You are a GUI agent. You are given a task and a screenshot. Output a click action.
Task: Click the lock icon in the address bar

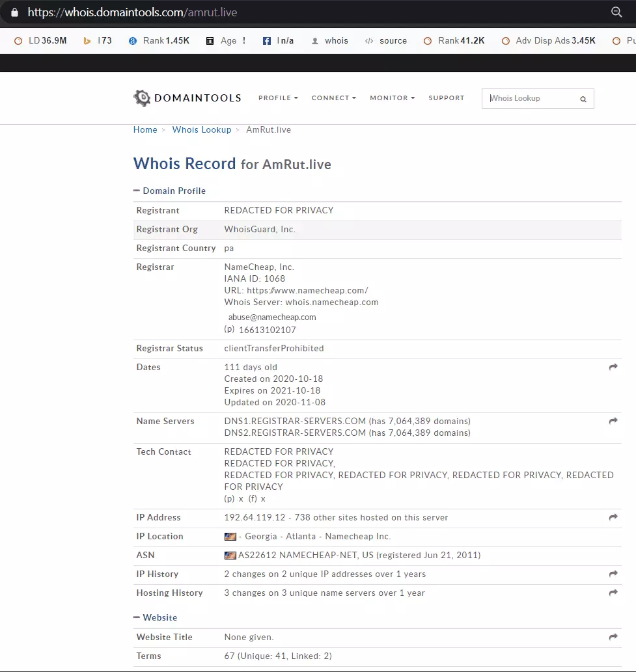point(14,12)
